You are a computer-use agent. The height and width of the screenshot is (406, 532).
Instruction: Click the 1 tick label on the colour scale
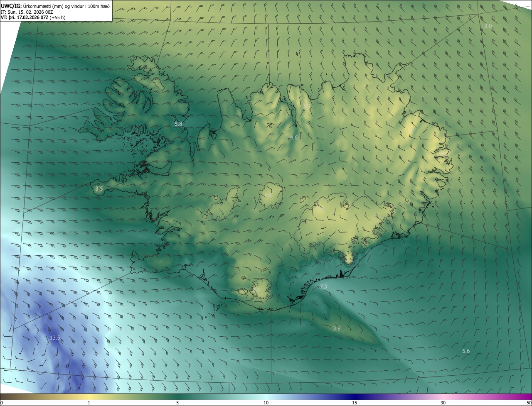point(89,403)
